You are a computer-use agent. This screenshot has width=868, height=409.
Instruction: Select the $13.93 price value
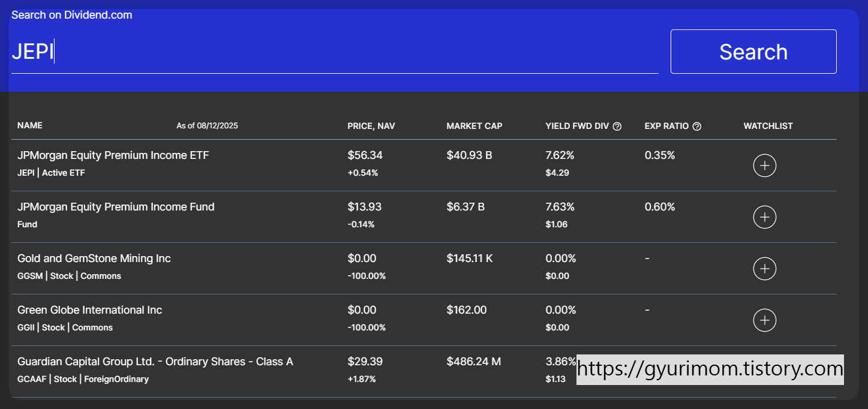(365, 207)
